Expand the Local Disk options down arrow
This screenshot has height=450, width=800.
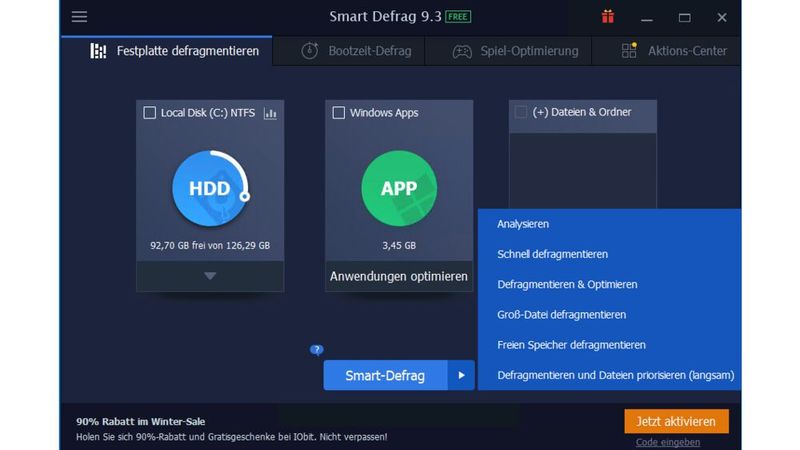tap(210, 276)
